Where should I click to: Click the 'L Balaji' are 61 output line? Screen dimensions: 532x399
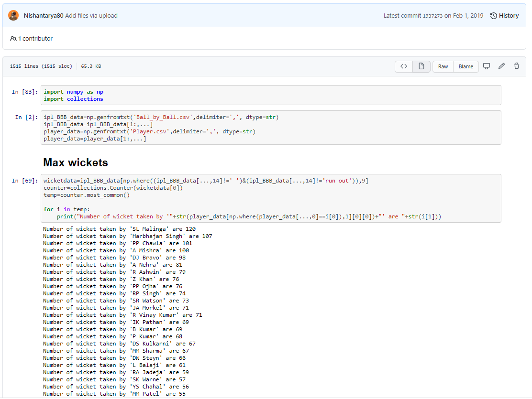click(114, 365)
